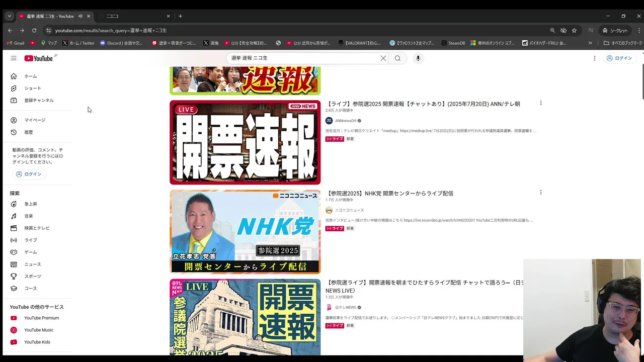Screen dimensions: 644x362
Task: Open browser zoom magnifier in address bar
Action: 552,31
